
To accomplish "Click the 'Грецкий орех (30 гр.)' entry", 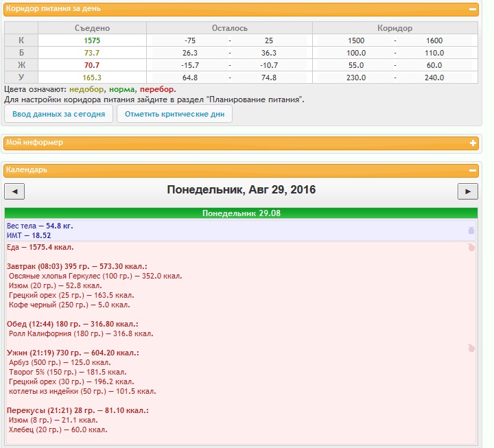I will pyautogui.click(x=71, y=381).
